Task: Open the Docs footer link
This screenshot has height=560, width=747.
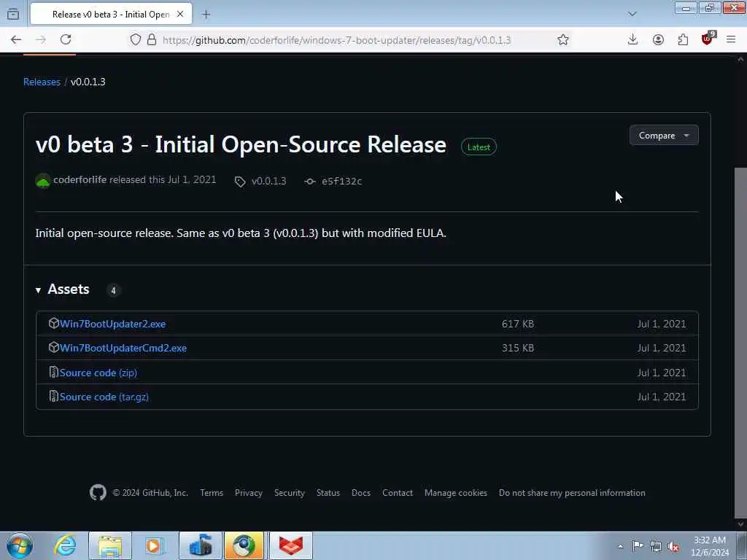Action: (361, 493)
